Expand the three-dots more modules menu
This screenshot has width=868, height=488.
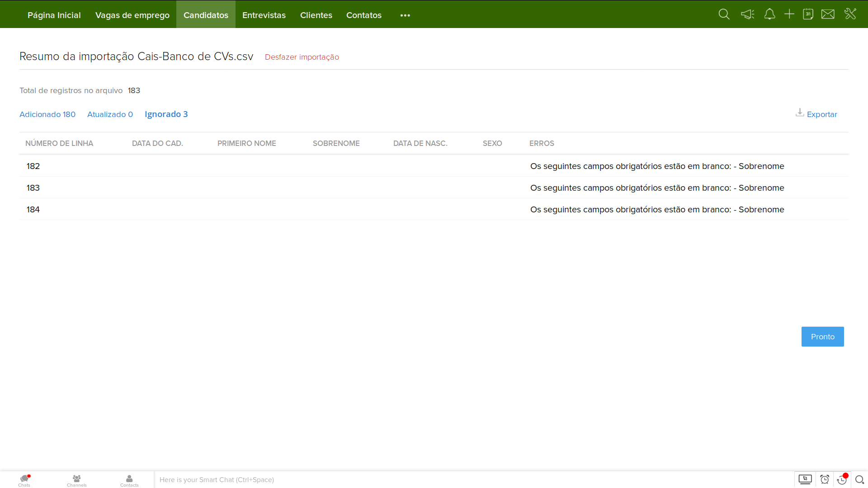pyautogui.click(x=405, y=15)
